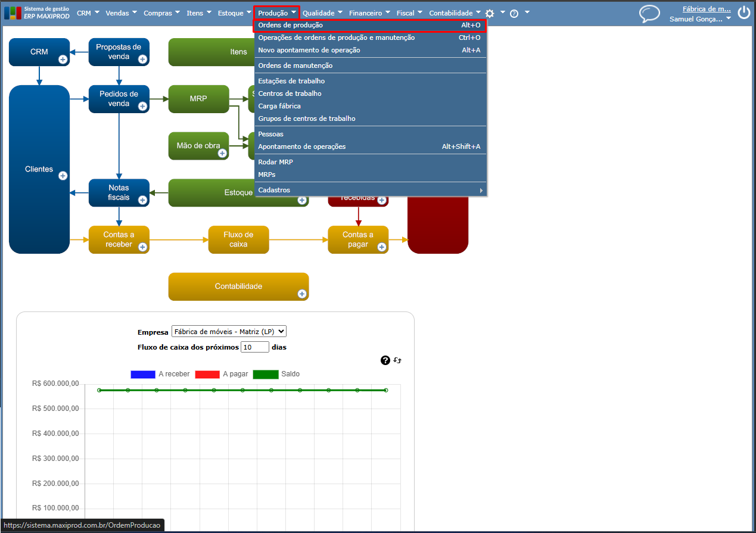Click the chart refresh arrows icon

pos(397,360)
